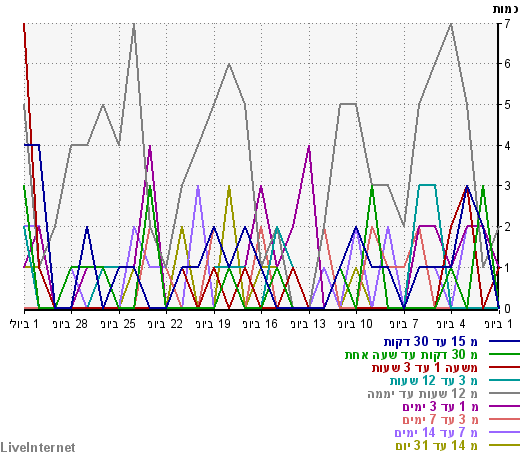Click the dark red legend line for משעה 1 עד 3 שעות
The height and width of the screenshot is (457, 520).
tap(504, 367)
